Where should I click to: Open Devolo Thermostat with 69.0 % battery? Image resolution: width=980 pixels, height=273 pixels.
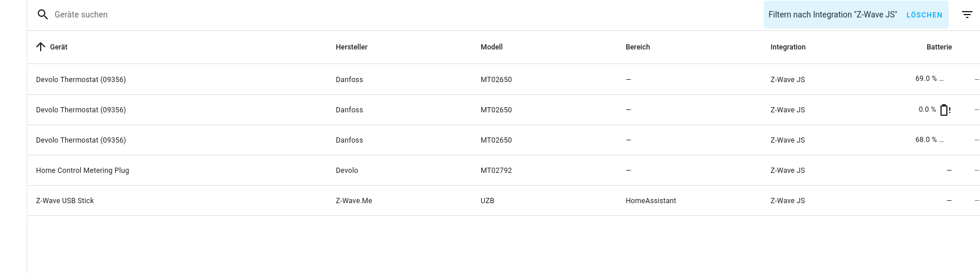(81, 80)
